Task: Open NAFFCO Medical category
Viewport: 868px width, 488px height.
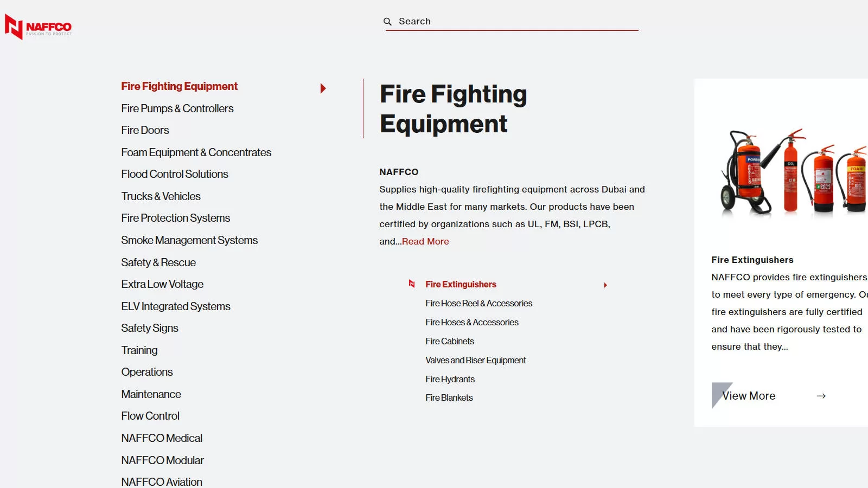Action: pos(162,438)
